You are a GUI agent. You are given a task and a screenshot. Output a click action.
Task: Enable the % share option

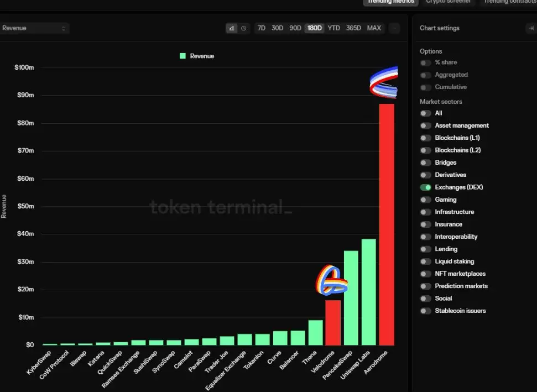coord(425,62)
